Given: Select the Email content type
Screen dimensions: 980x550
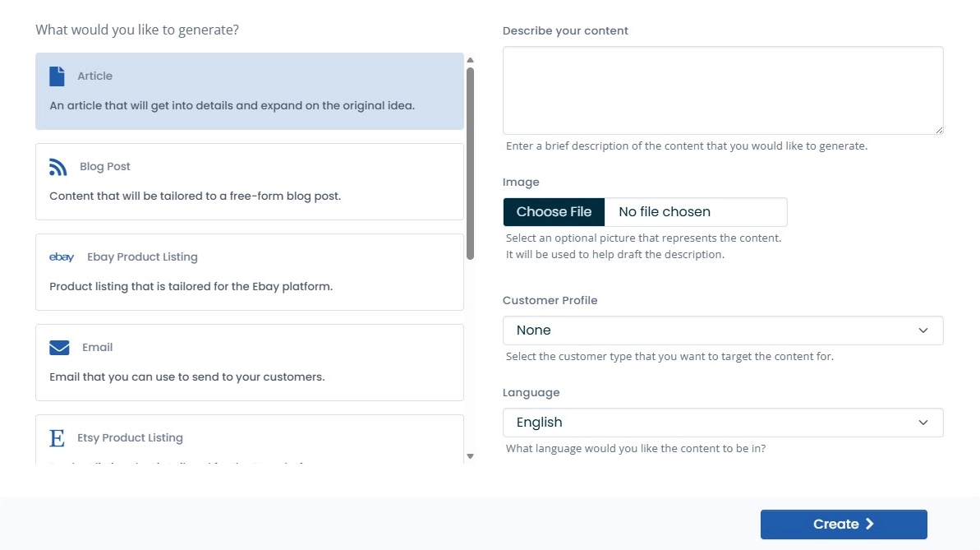Looking at the screenshot, I should (x=246, y=362).
